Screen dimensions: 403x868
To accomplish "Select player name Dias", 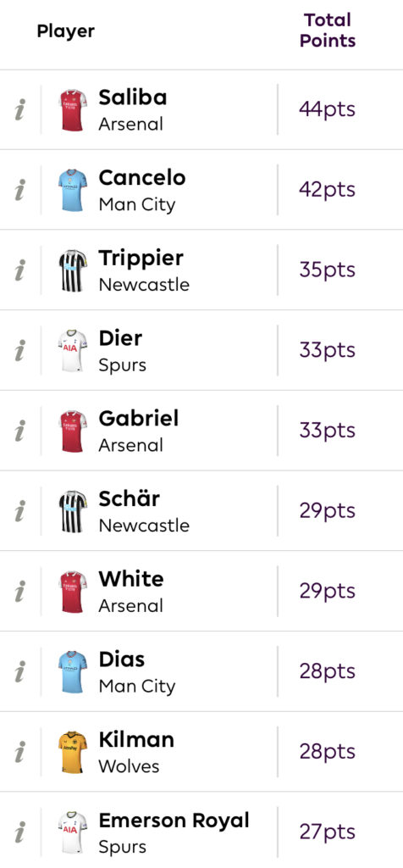I will click(122, 659).
